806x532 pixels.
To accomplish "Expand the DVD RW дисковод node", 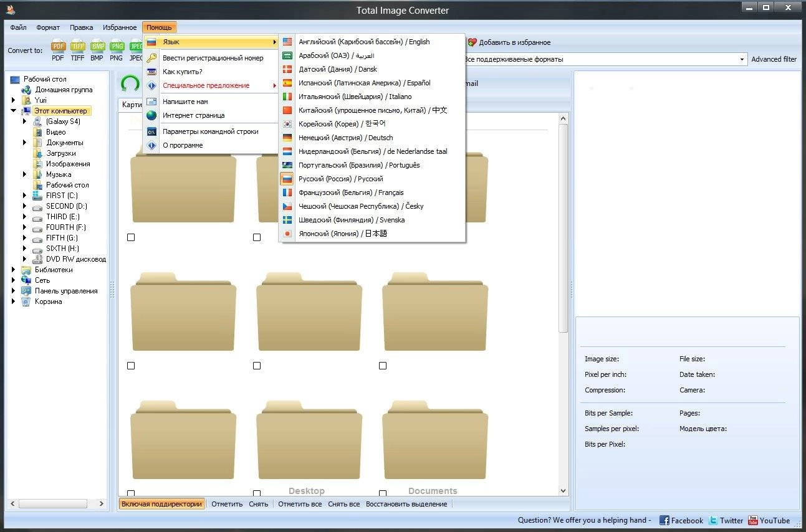I will 25,259.
